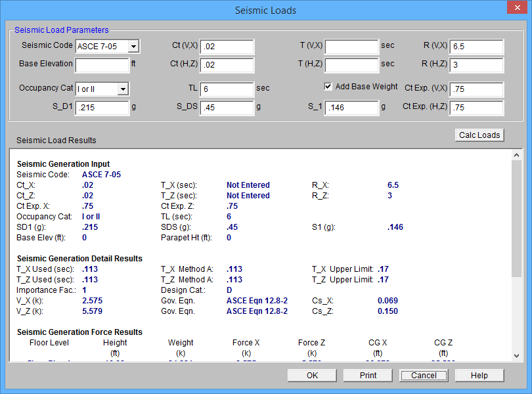Viewport: 532px width, 394px height.
Task: Click the TL seconds input field
Action: pyautogui.click(x=227, y=89)
